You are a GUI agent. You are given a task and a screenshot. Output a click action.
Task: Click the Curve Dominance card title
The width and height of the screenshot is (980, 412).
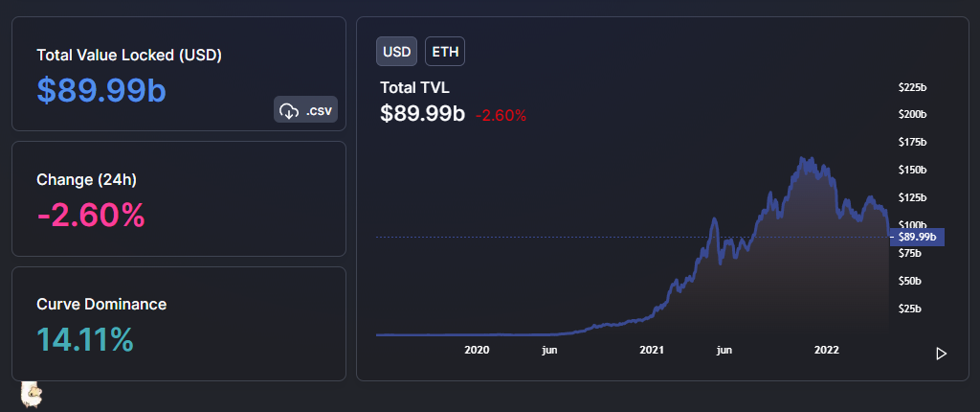coord(101,304)
